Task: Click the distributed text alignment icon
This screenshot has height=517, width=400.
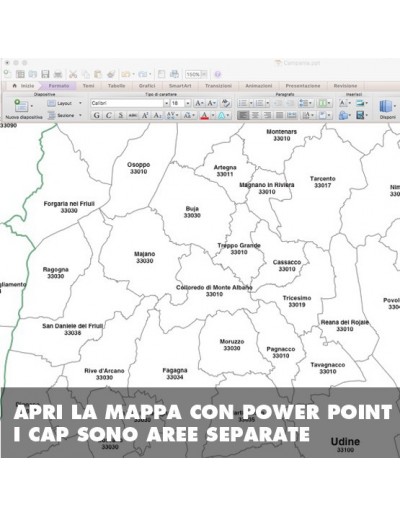Action: [292, 115]
